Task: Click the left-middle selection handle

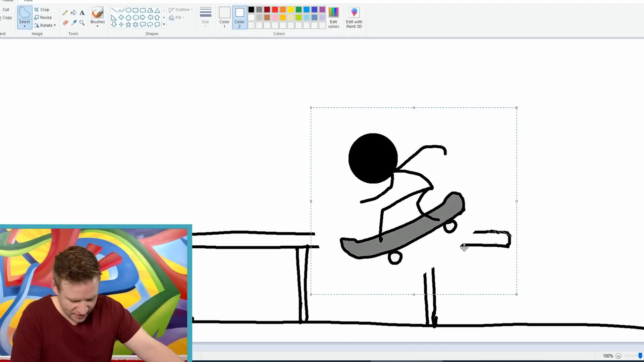Action: (x=311, y=201)
